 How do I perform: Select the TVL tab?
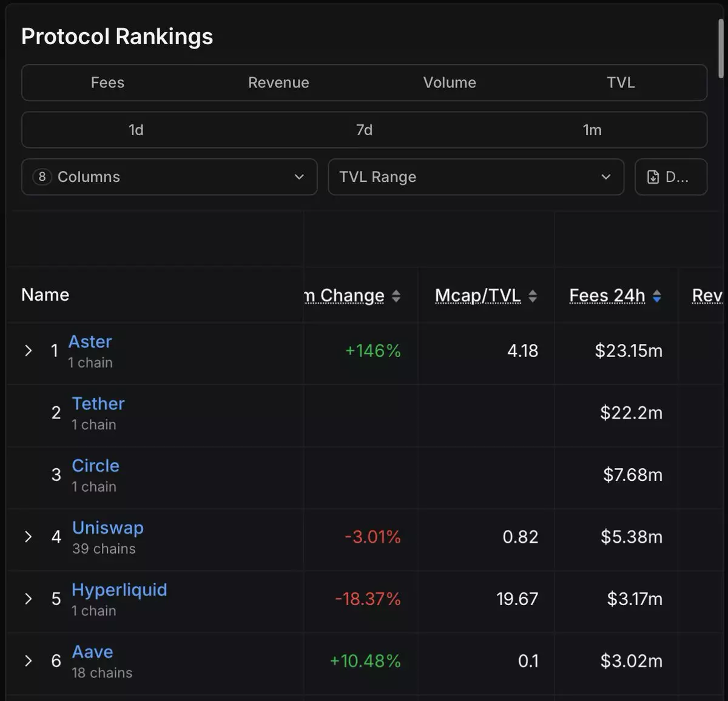[621, 82]
